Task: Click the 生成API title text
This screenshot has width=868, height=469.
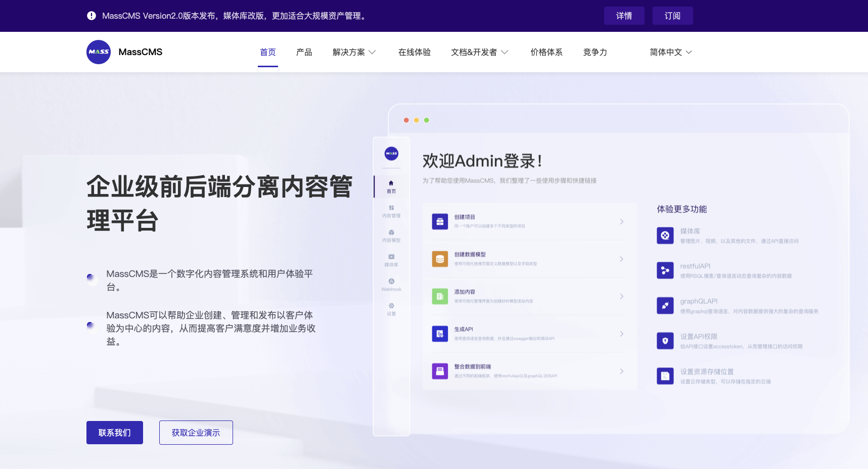Action: (x=464, y=329)
